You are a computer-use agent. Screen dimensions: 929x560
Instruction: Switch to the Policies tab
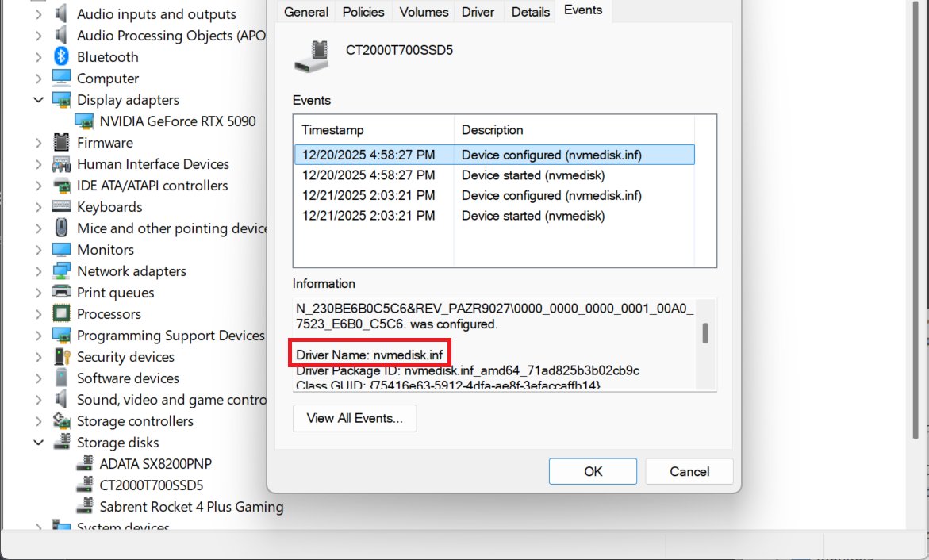pyautogui.click(x=363, y=12)
